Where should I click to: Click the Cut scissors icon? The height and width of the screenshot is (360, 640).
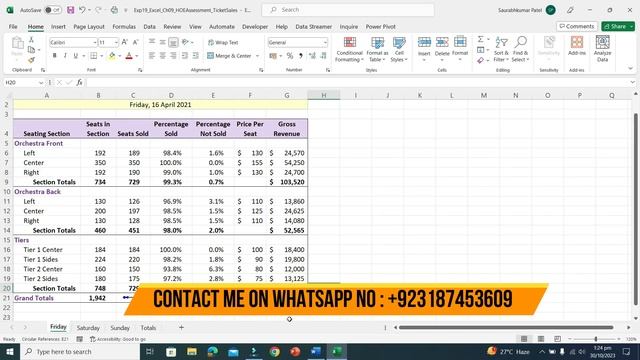[31, 40]
